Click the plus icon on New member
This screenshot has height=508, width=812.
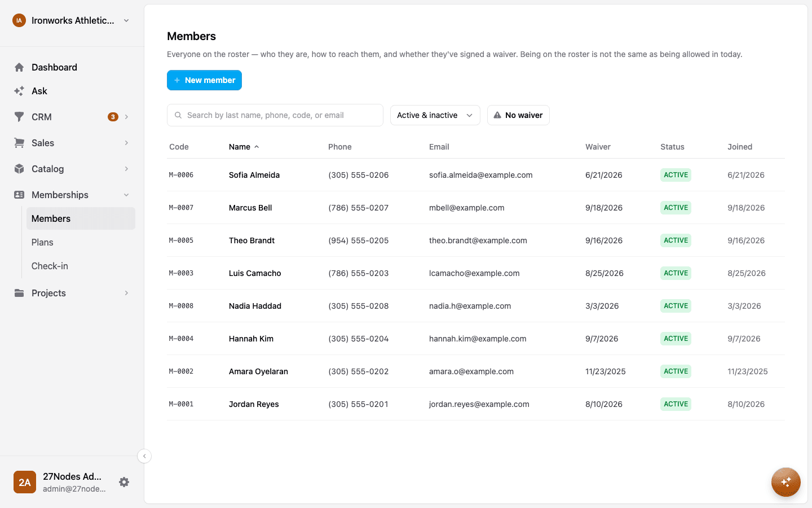177,80
